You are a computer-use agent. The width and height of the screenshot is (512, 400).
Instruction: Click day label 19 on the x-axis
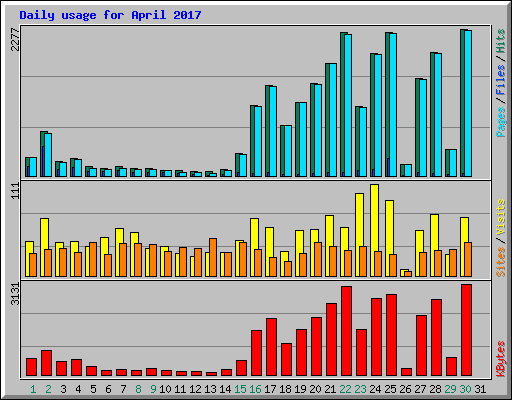[300, 389]
